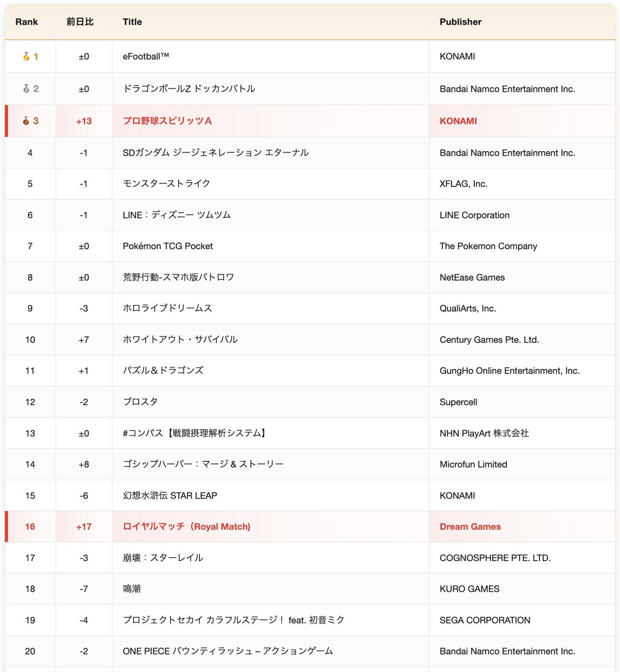Click ゴシップハーバー：マージ & ストーリー title
The height and width of the screenshot is (672, 620).
coord(203,464)
